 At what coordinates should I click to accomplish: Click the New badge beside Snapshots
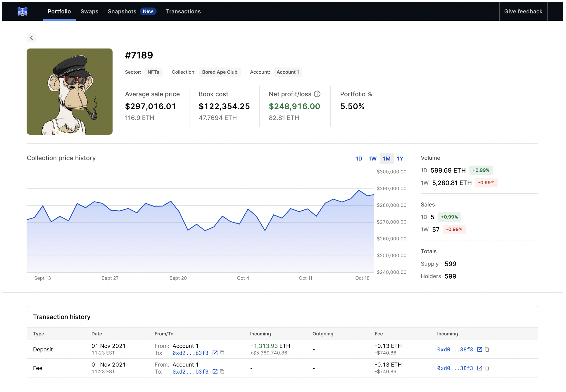pyautogui.click(x=148, y=11)
